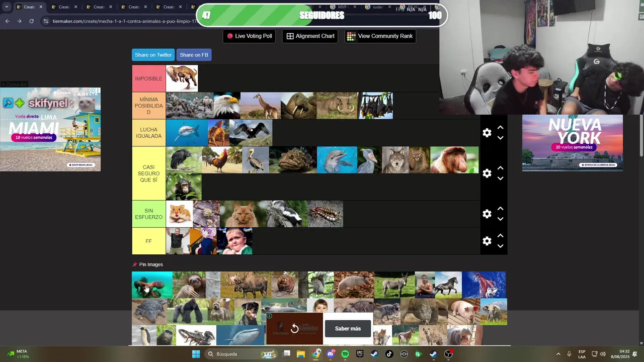Click Share on Twitter
The image size is (644, 362).
click(153, 55)
